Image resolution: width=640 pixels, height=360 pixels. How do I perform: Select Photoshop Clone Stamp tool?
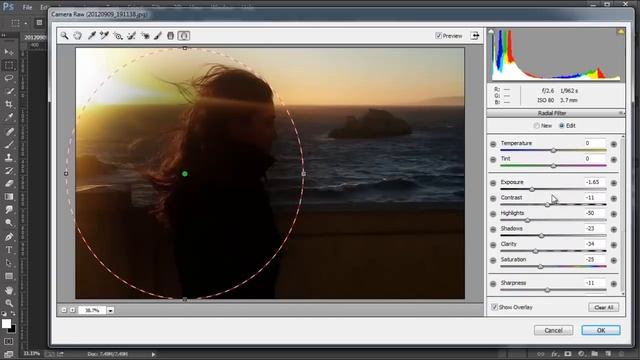(x=9, y=157)
